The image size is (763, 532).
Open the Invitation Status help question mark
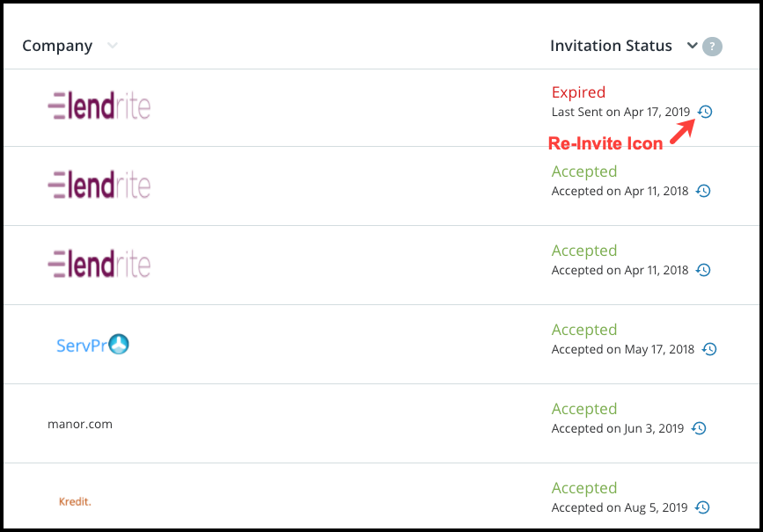click(712, 47)
